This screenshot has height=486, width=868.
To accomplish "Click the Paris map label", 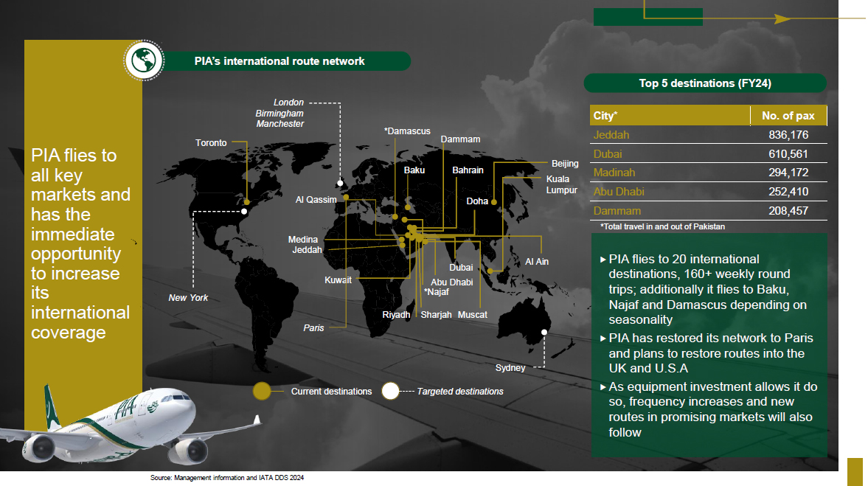I will (x=313, y=327).
